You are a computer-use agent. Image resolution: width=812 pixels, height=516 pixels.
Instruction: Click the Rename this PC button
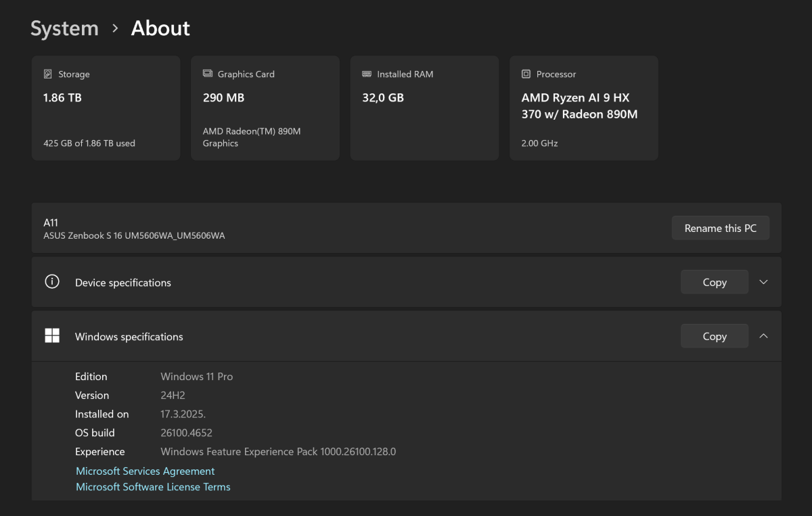721,228
